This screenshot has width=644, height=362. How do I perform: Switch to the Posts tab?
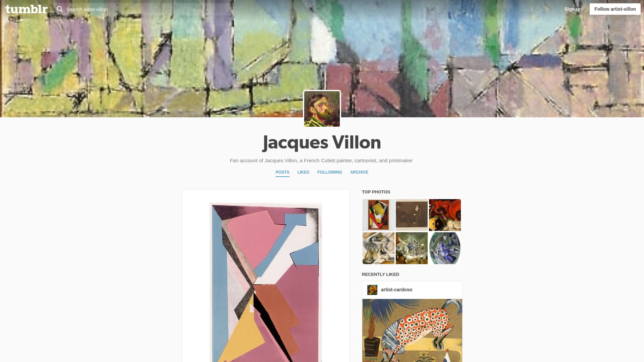[x=282, y=172]
